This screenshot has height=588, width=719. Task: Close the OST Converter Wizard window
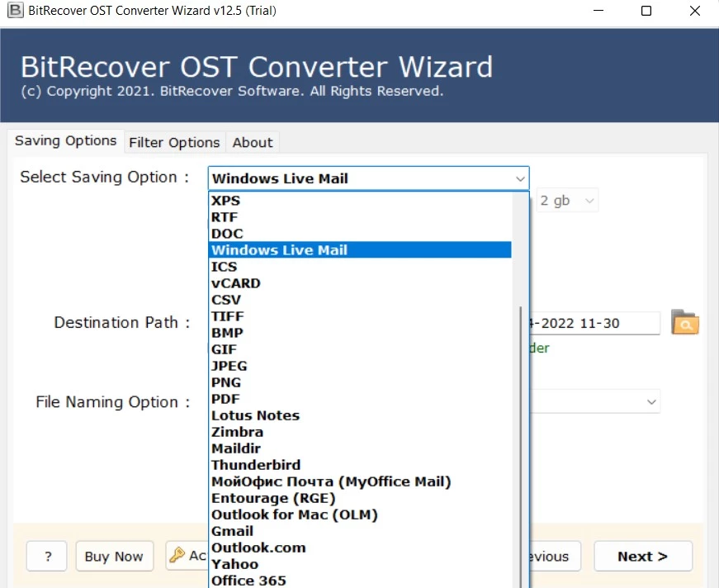pyautogui.click(x=695, y=11)
